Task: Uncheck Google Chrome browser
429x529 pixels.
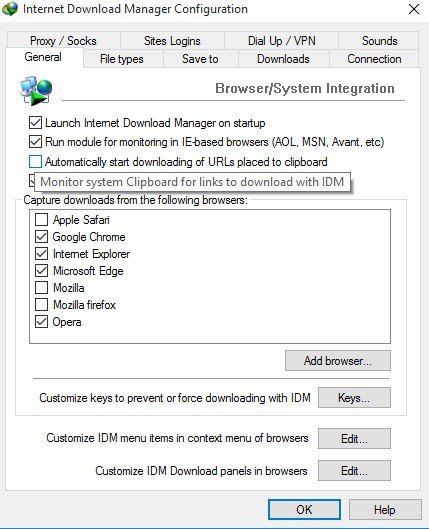Action: tap(41, 236)
